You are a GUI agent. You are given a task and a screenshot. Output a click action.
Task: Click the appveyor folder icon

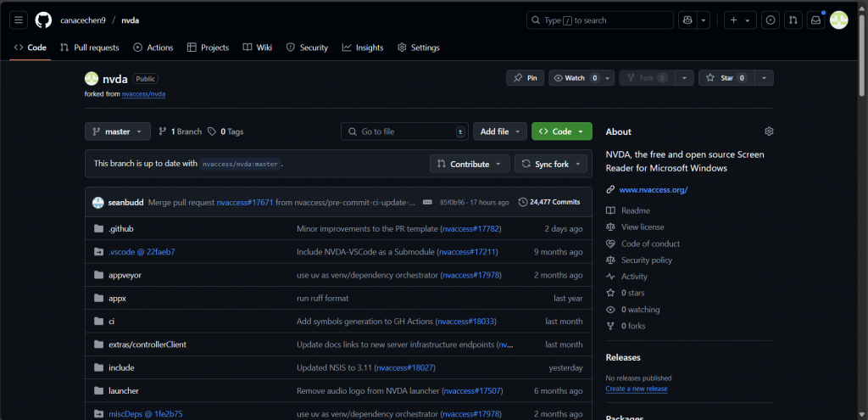(x=99, y=276)
